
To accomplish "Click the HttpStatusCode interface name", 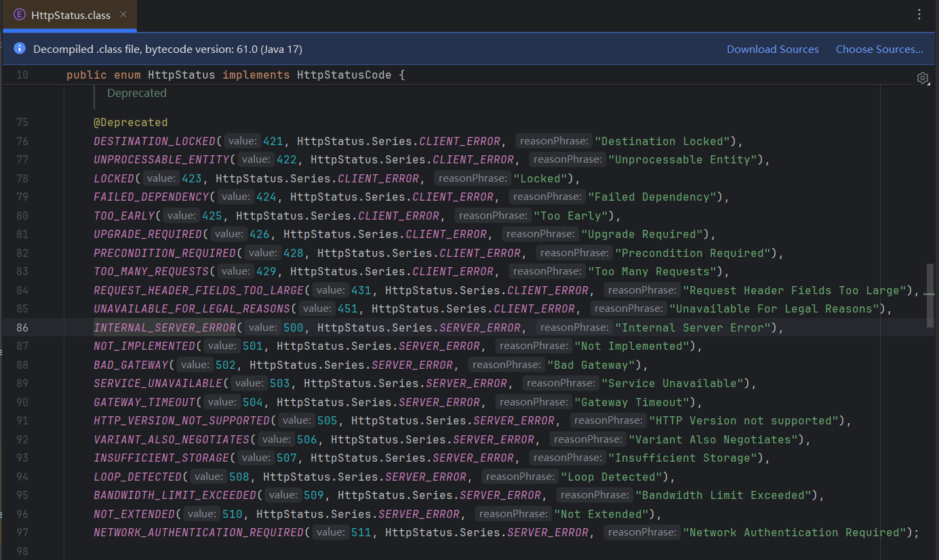I will (x=344, y=75).
